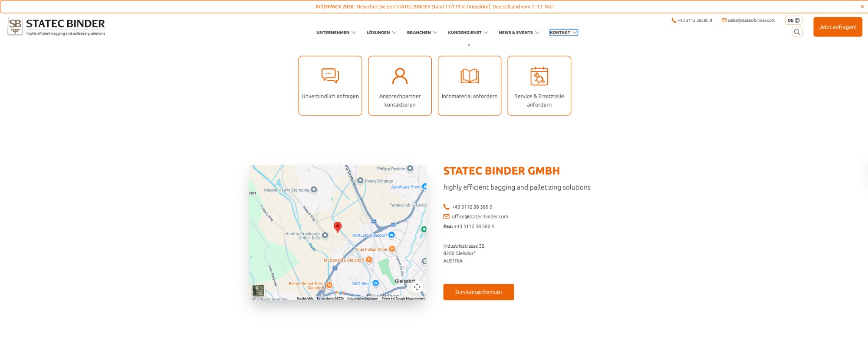Image resolution: width=868 pixels, height=339 pixels.
Task: Expand Kontakt dropdown chevron
Action: pos(575,33)
